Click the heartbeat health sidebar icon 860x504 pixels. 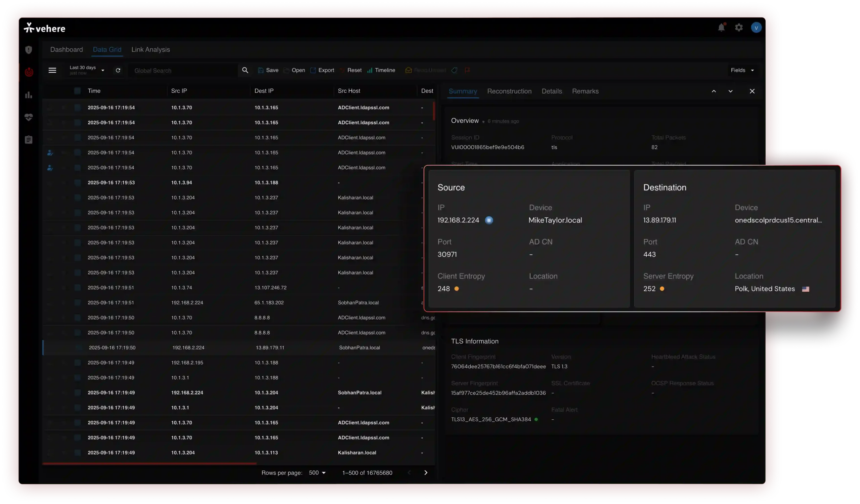point(29,117)
